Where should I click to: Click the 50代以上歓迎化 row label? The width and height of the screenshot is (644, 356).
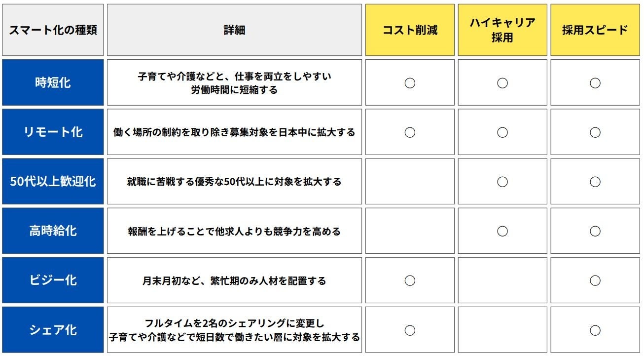pyautogui.click(x=53, y=181)
